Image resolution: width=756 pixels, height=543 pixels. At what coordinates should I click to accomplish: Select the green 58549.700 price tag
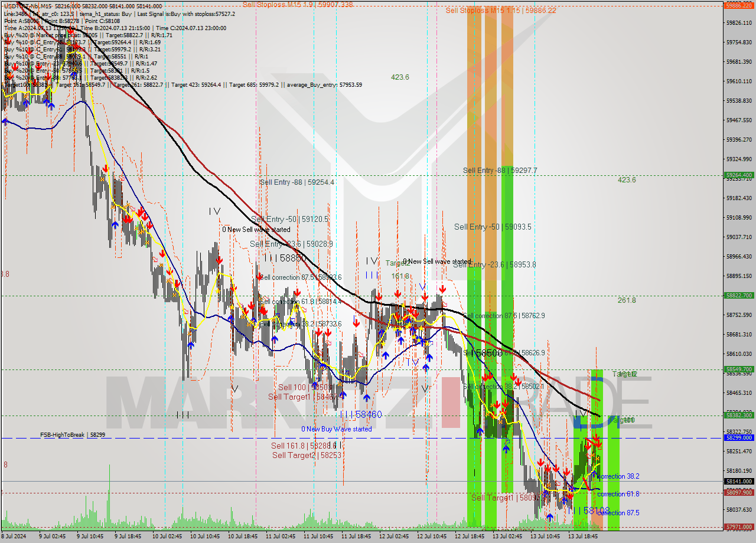click(739, 369)
